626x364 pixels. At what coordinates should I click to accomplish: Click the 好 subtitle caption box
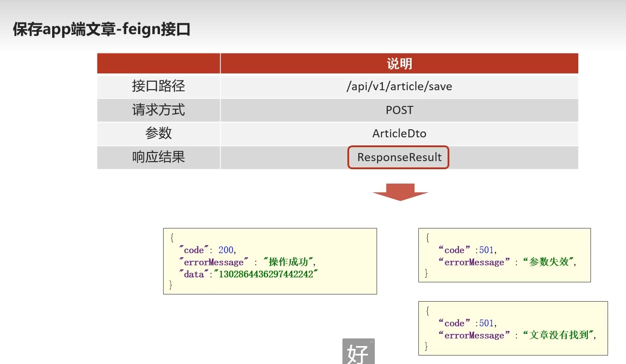(x=359, y=351)
